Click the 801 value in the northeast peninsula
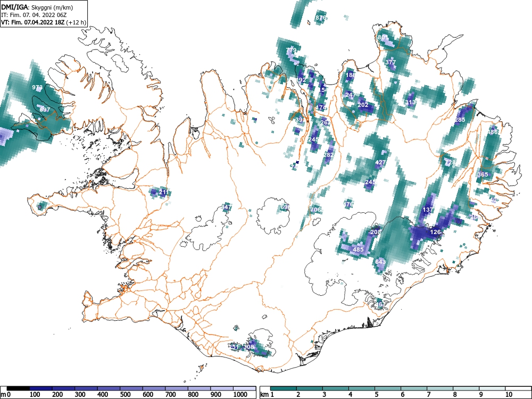The image size is (532, 399). tap(383, 37)
